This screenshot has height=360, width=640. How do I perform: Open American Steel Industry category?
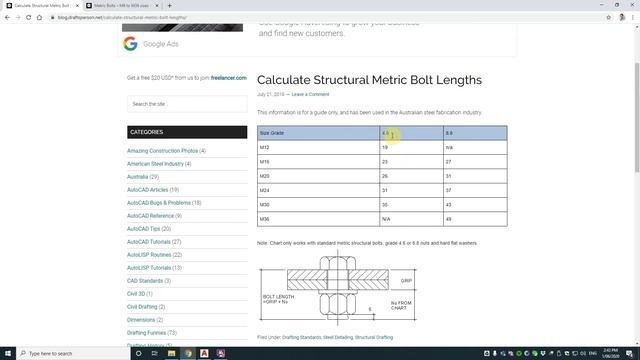(155, 164)
